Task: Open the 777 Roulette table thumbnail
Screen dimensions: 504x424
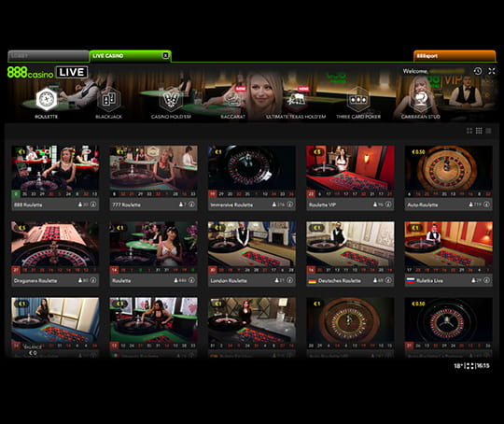Action: click(154, 167)
